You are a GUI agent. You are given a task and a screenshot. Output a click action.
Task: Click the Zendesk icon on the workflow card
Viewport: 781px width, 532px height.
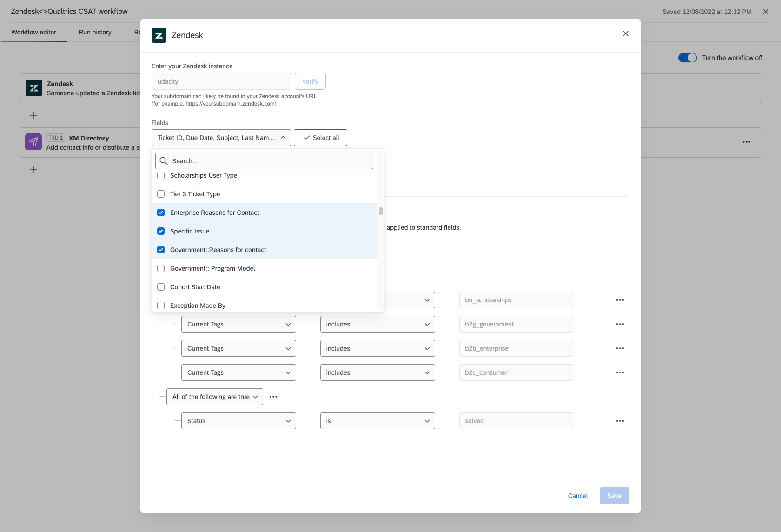tap(34, 88)
